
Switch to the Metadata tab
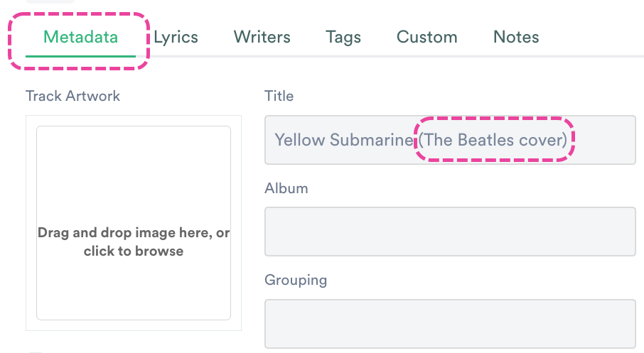coord(80,37)
